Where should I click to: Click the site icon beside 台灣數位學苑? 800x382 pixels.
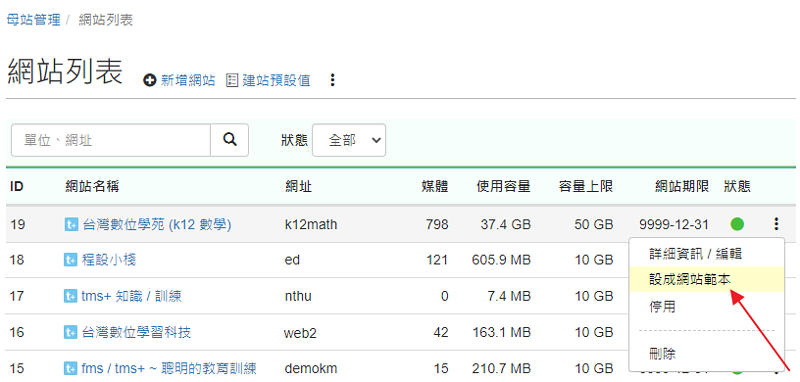pos(71,224)
